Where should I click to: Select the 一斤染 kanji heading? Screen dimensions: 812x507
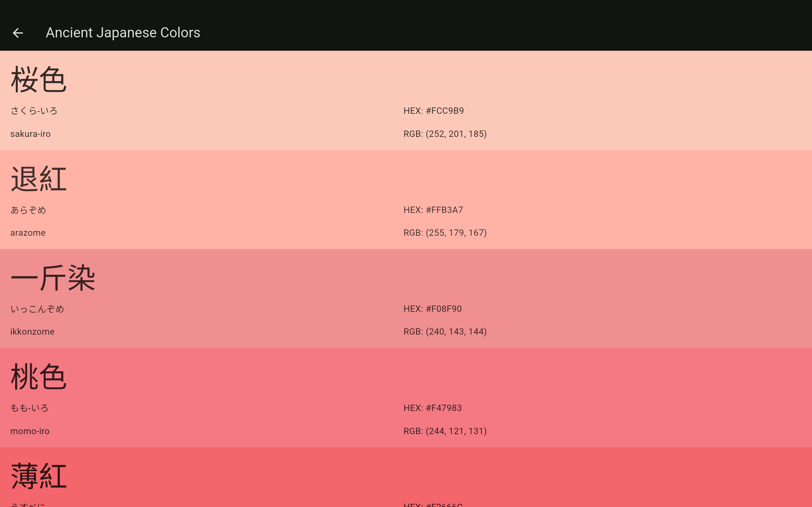53,278
